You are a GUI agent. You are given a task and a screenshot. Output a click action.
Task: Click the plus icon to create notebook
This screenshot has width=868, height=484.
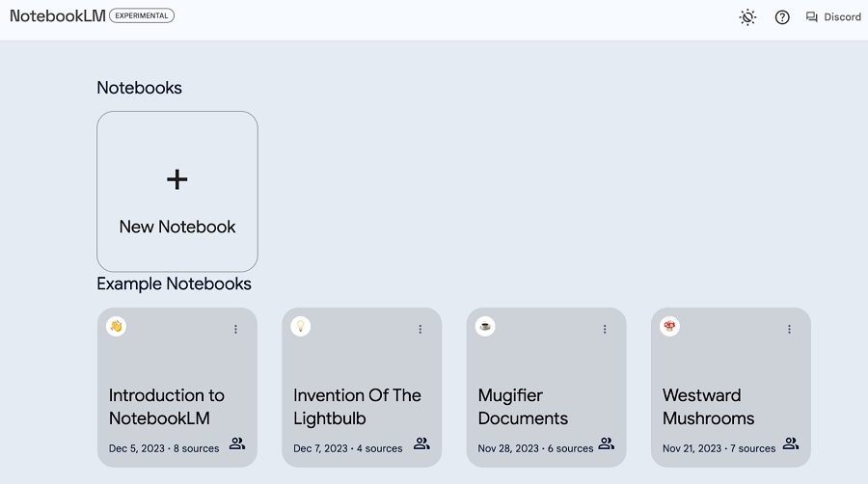click(x=177, y=179)
